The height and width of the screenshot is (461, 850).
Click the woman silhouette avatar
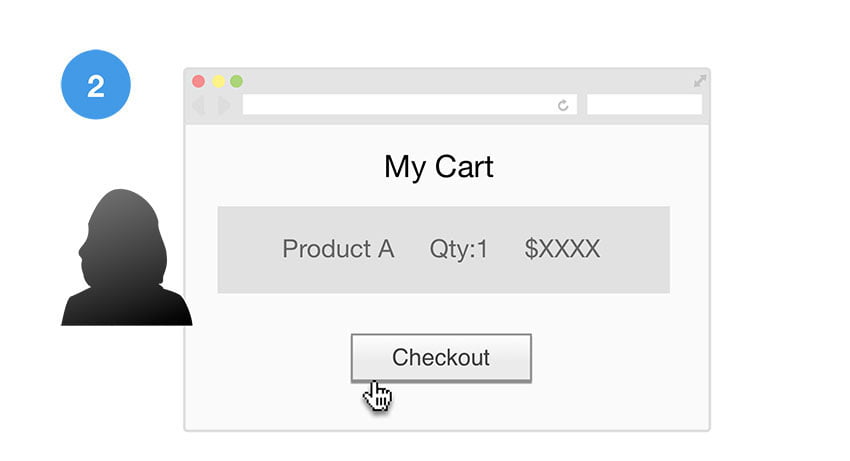pyautogui.click(x=127, y=257)
